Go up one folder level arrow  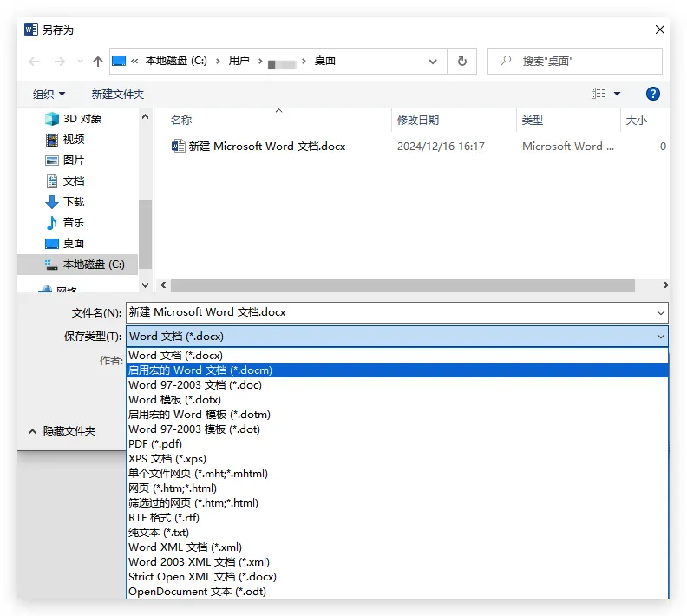pyautogui.click(x=98, y=62)
